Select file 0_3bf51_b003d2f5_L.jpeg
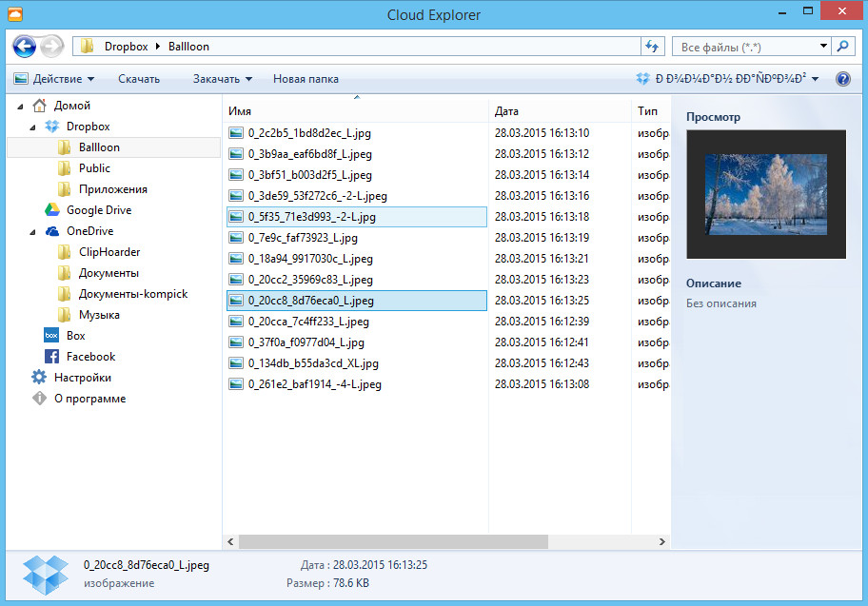 click(309, 175)
